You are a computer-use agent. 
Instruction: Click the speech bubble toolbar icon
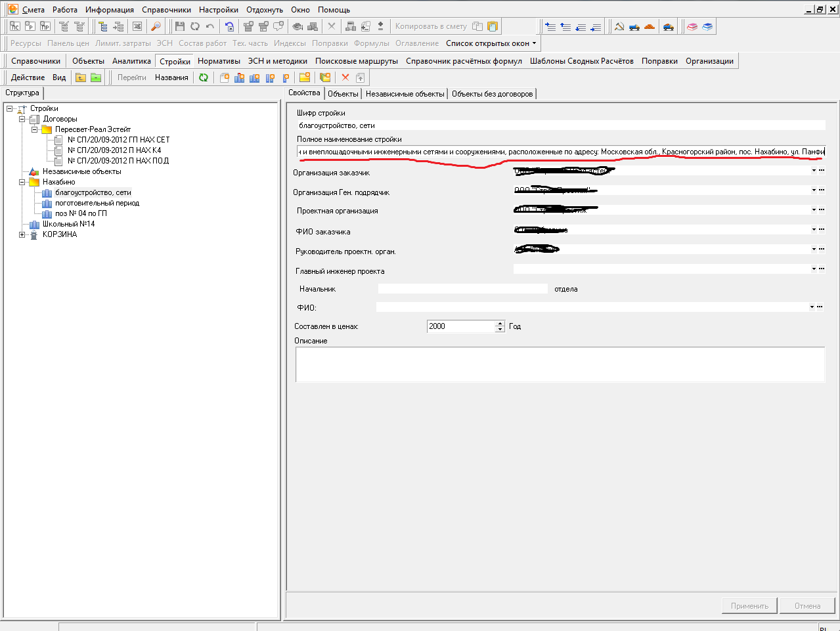pyautogui.click(x=278, y=26)
